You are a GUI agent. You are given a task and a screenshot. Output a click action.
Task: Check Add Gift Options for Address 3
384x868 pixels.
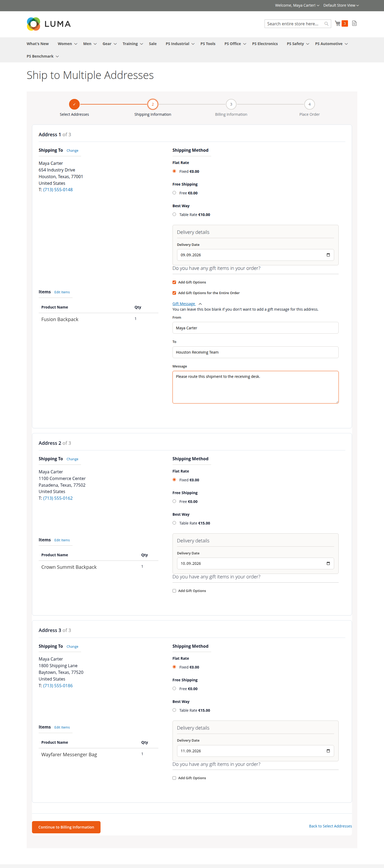[x=174, y=778]
